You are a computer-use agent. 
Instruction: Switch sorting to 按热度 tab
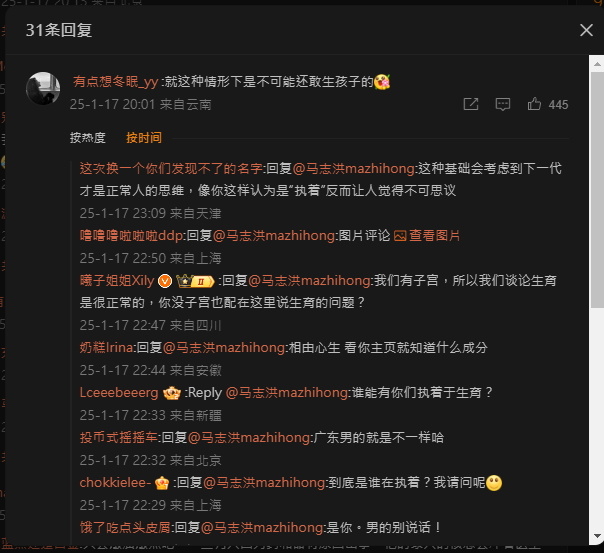tap(87, 138)
